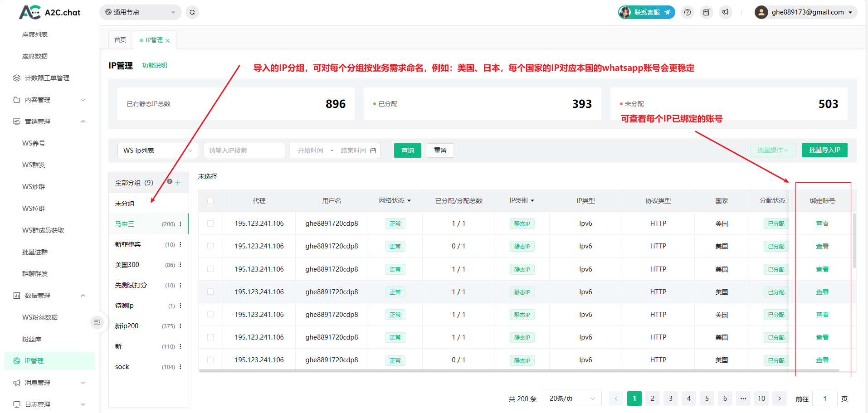Open more options for 美国300 group
The width and height of the screenshot is (868, 413).
pyautogui.click(x=180, y=265)
